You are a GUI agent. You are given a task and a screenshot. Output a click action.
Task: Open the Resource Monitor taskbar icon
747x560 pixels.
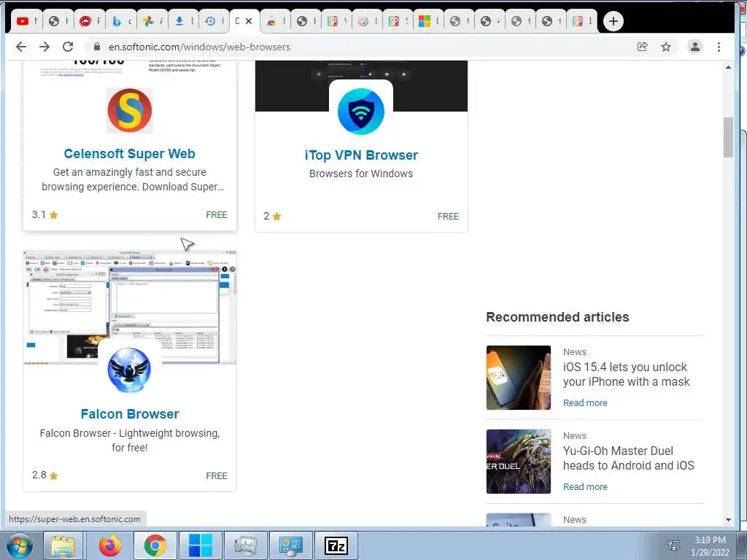pyautogui.click(x=245, y=545)
